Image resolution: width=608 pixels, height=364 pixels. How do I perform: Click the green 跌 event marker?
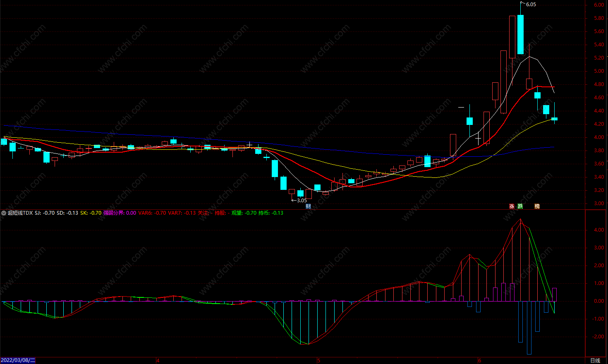point(520,206)
